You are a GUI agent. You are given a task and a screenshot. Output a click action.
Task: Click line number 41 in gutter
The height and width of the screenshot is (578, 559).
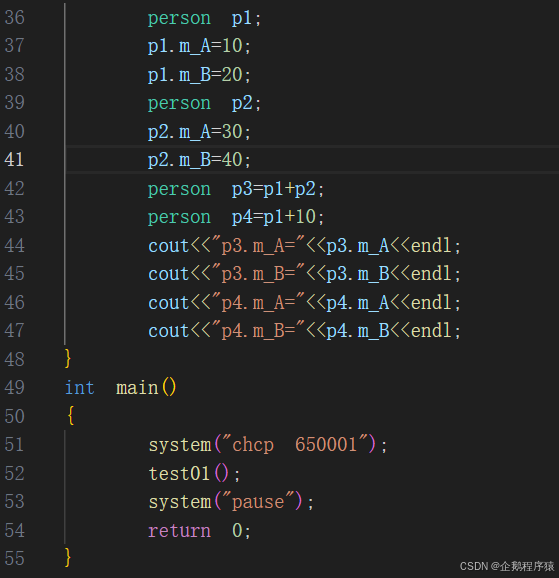pyautogui.click(x=14, y=160)
